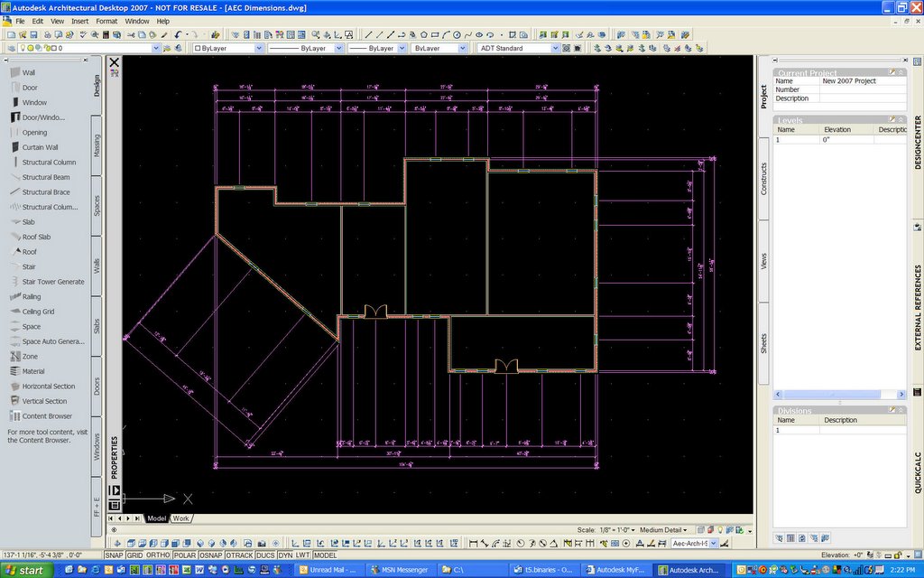Select the Stair tool
Image resolution: width=924 pixels, height=578 pixels.
[x=29, y=266]
